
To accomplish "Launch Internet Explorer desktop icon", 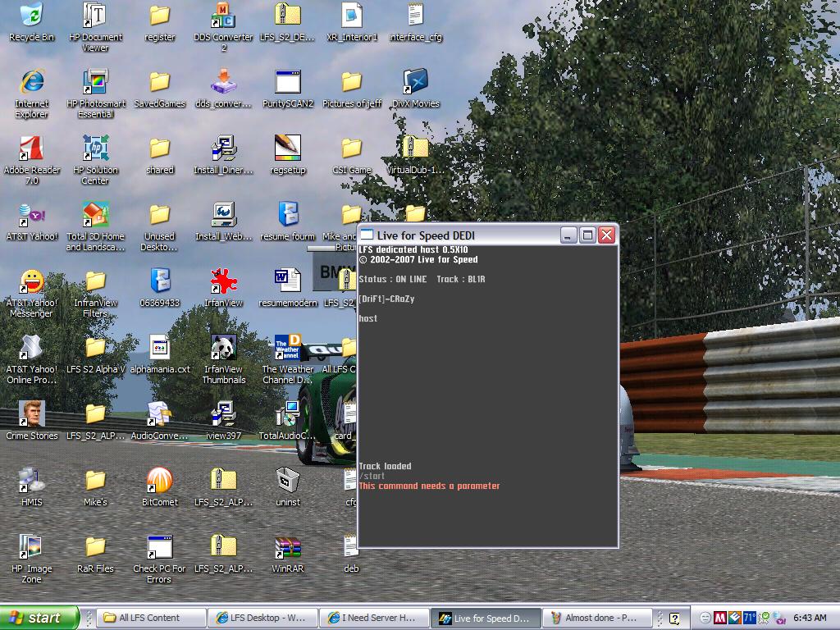I will tap(32, 81).
